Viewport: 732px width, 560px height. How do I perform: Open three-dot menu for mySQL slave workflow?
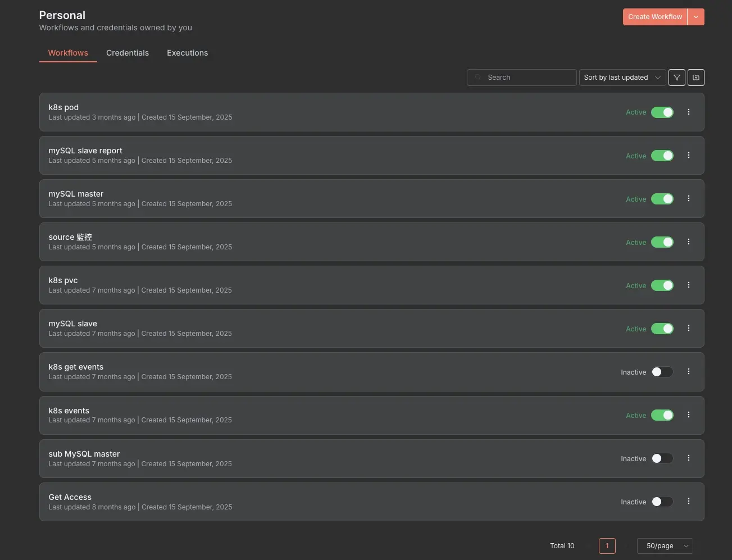(688, 328)
